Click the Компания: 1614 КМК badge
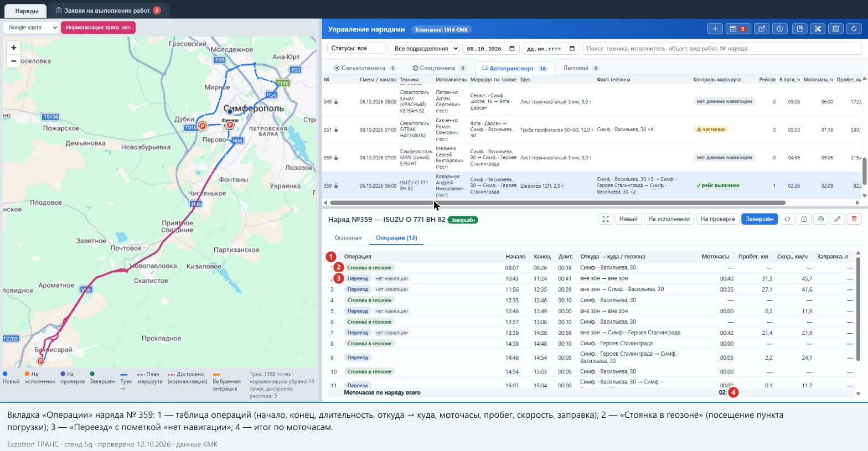The image size is (868, 451). (x=442, y=29)
